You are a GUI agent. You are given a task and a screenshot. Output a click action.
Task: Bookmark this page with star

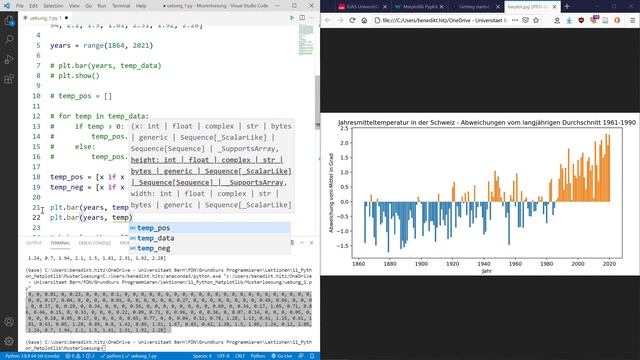(536, 20)
